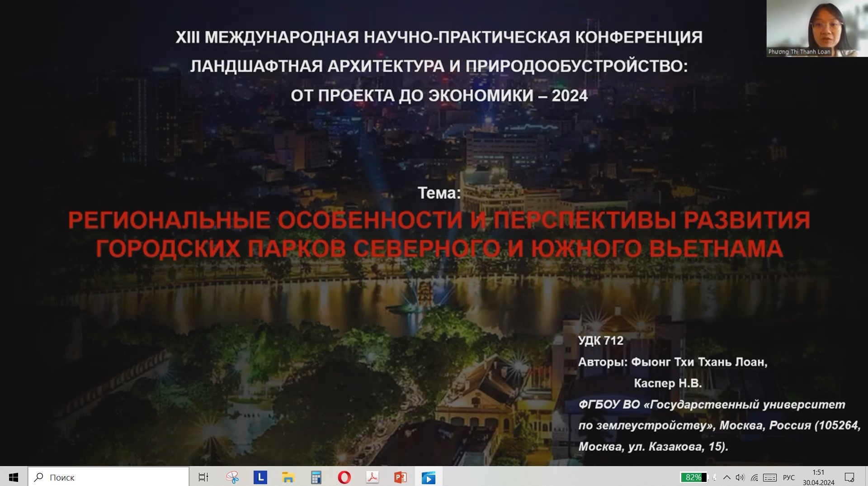868x486 pixels.
Task: Launch the blue L app in taskbar
Action: pyautogui.click(x=260, y=477)
